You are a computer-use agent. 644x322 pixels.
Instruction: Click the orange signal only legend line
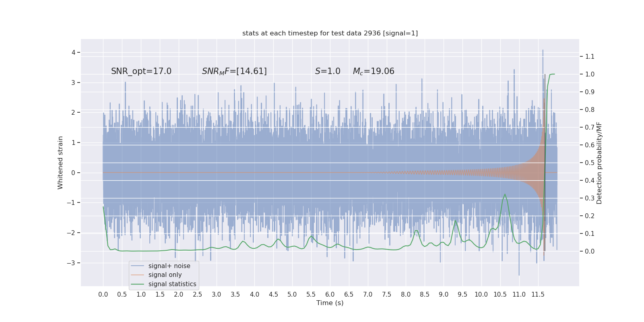137,275
